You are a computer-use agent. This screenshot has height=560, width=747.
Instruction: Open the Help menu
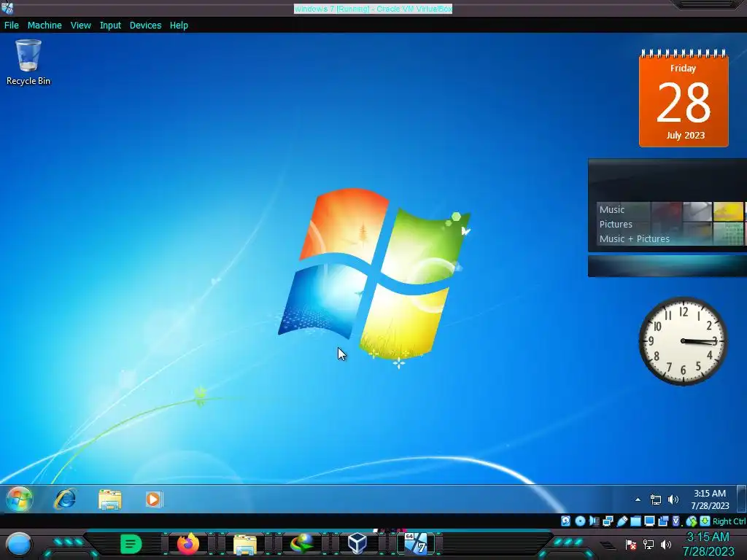click(x=179, y=26)
